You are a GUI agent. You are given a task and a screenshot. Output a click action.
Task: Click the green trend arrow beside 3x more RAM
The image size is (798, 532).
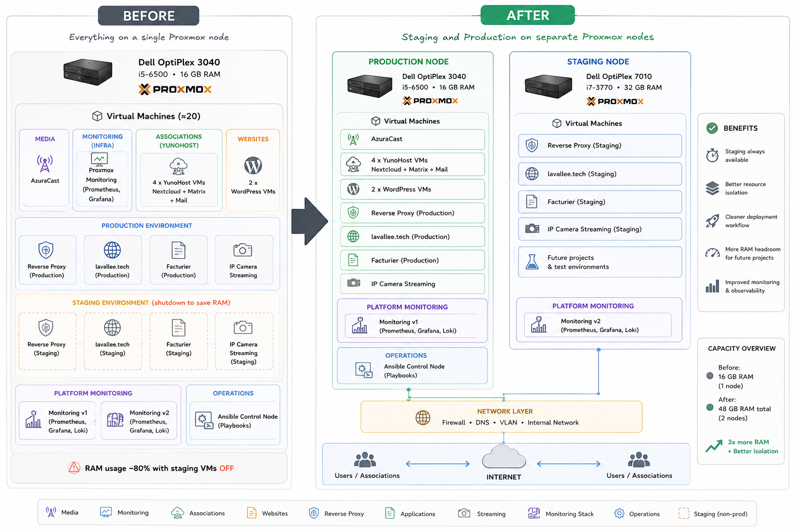tap(714, 446)
